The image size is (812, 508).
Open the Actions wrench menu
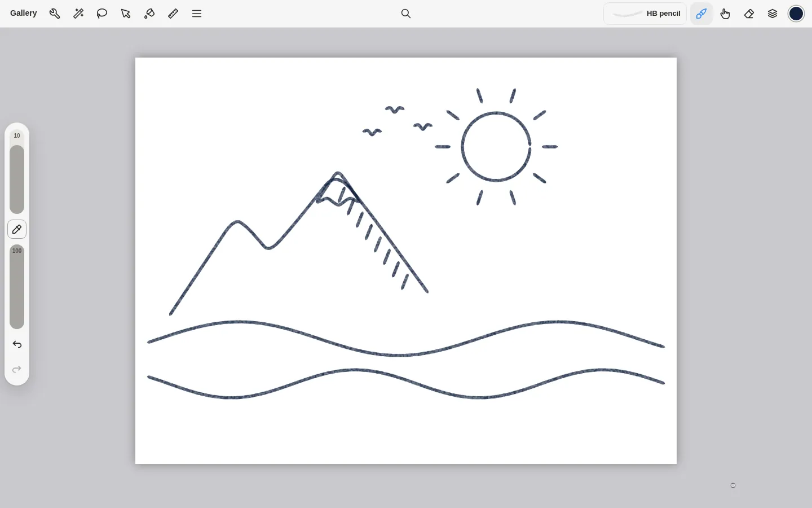click(x=55, y=14)
